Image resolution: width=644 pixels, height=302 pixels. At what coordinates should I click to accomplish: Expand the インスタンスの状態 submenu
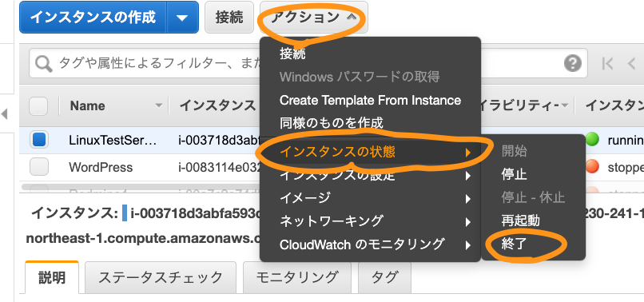pyautogui.click(x=370, y=153)
